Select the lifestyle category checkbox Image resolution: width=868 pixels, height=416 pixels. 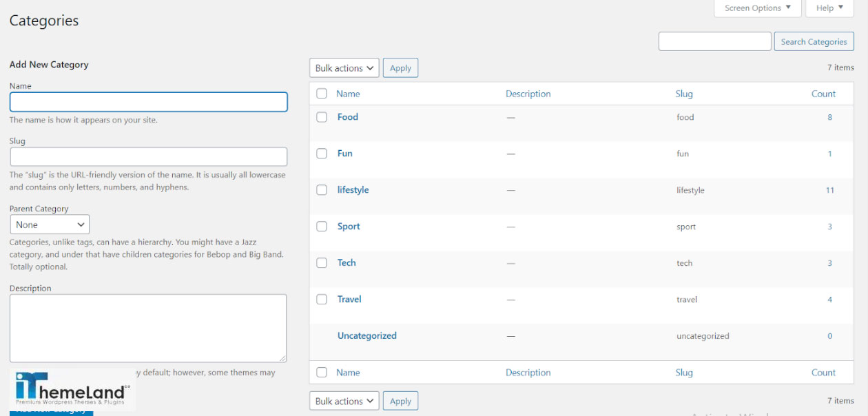[322, 190]
